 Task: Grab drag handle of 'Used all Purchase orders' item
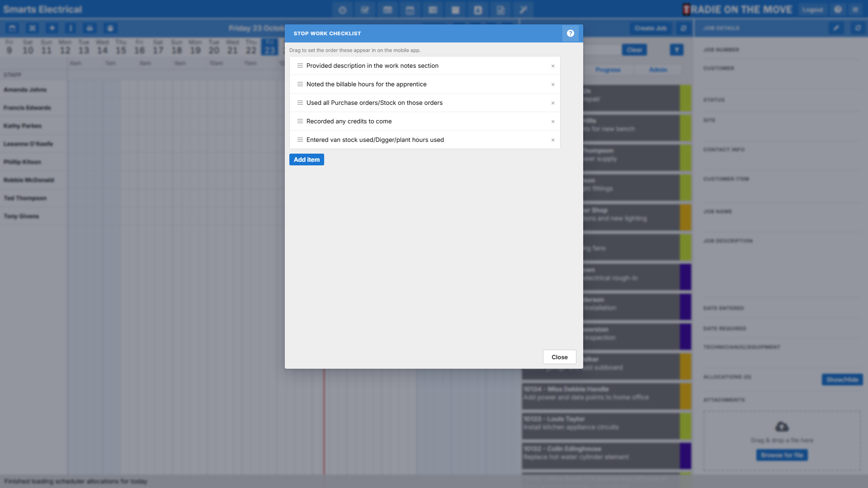[300, 103]
